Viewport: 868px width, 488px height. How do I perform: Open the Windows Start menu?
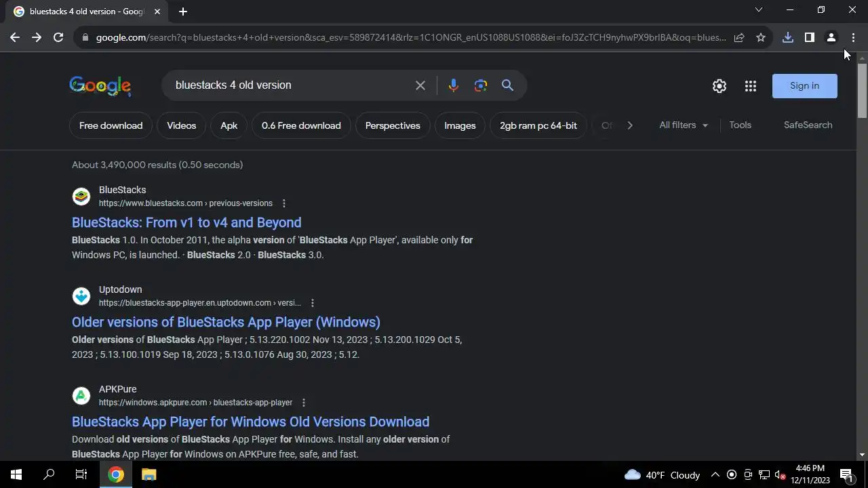pyautogui.click(x=16, y=474)
